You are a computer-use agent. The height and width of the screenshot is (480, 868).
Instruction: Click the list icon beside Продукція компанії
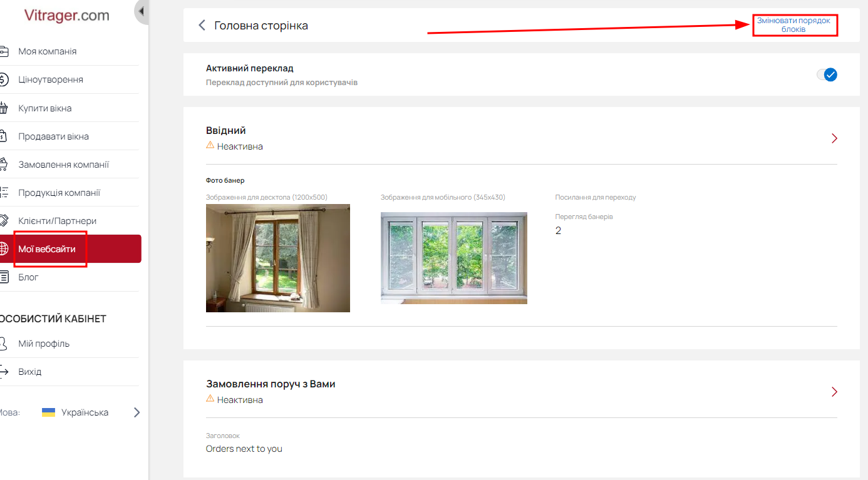(3, 192)
